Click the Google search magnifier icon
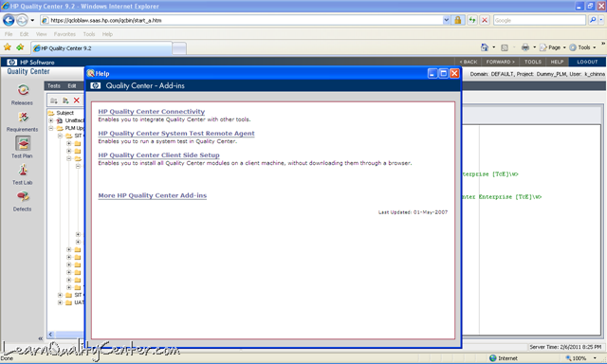607x364 pixels. click(x=592, y=20)
